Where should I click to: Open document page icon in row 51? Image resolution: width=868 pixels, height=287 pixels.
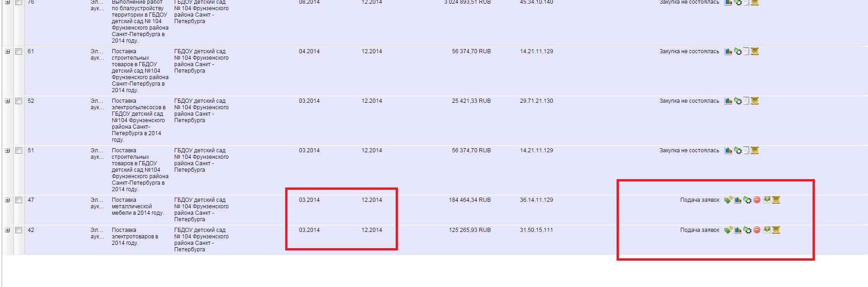coord(746,150)
